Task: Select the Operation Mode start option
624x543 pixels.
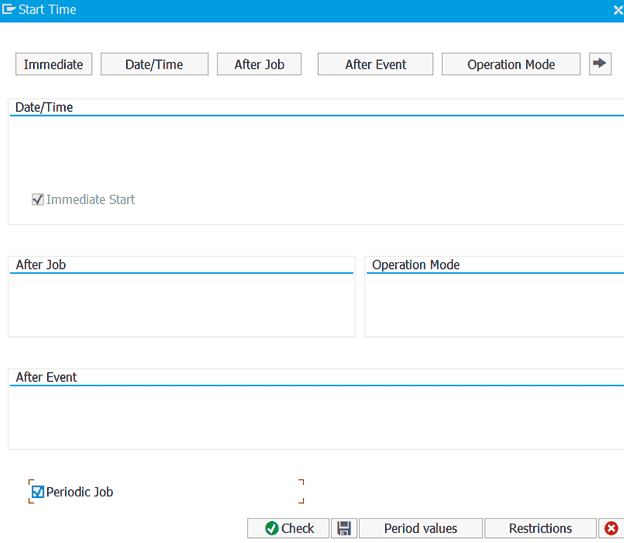Action: [x=510, y=64]
